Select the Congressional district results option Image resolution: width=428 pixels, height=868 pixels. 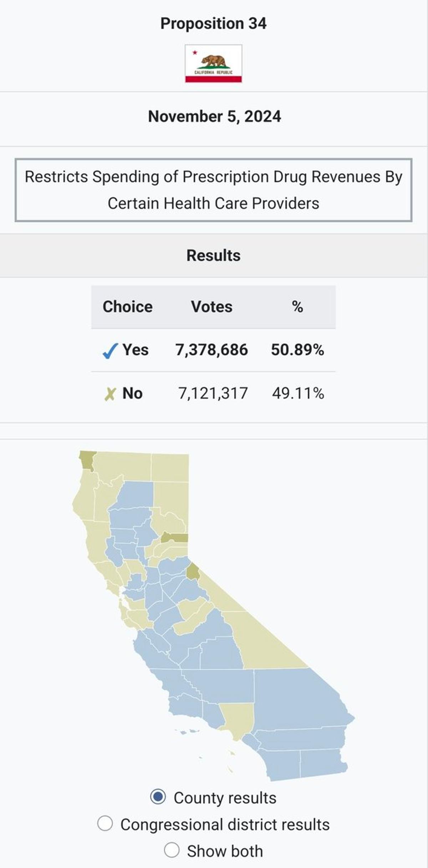[x=105, y=823]
